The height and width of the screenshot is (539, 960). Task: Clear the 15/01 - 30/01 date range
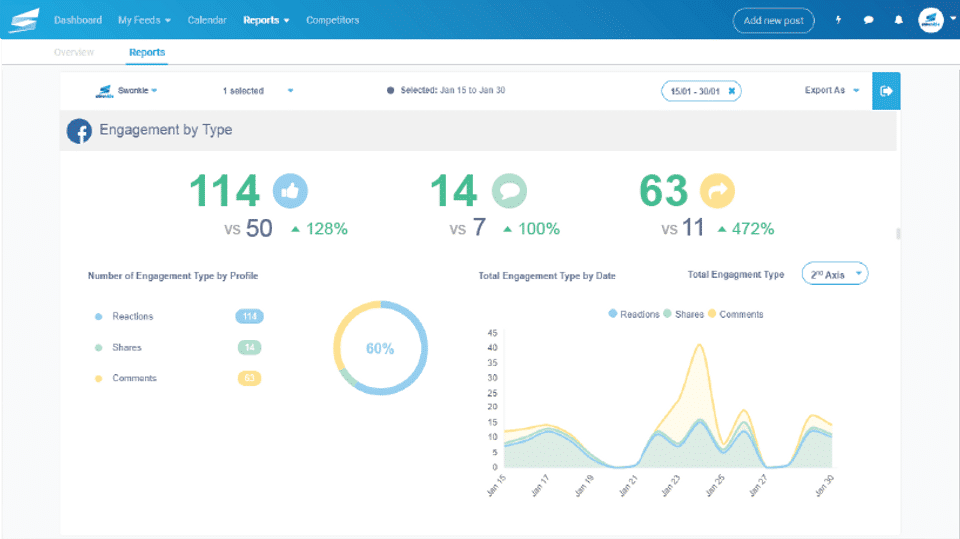pos(731,91)
